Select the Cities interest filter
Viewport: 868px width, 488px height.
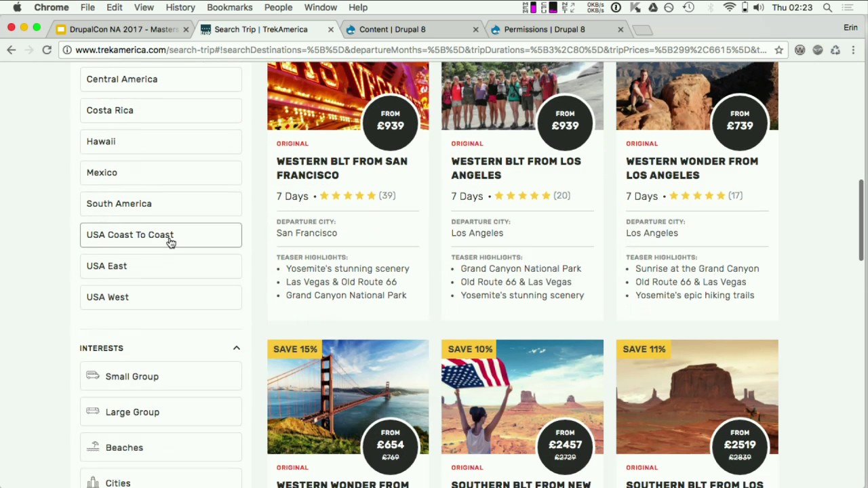[x=161, y=479]
